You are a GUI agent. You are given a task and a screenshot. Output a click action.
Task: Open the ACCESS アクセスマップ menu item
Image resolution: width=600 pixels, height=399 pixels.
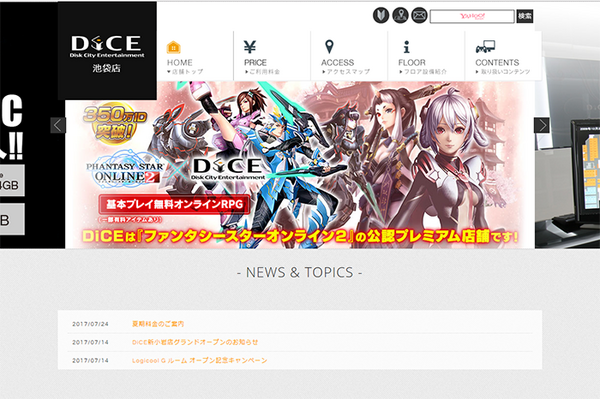pos(349,56)
